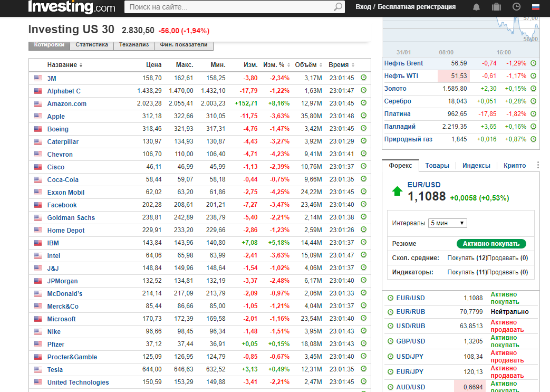Select the Форекс tab
The image size is (550, 392).
point(400,165)
